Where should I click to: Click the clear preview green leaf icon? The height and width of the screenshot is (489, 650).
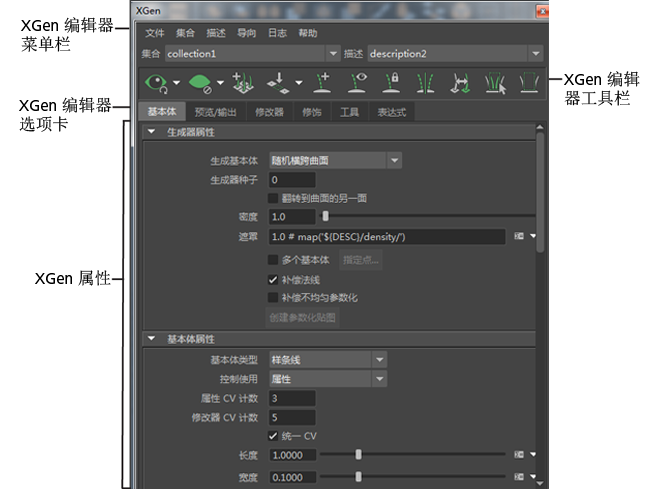pyautogui.click(x=200, y=83)
